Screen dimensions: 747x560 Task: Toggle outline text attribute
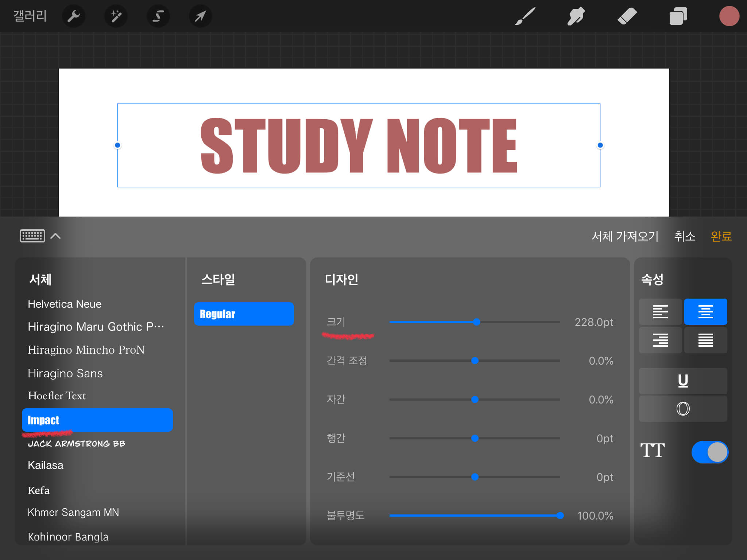point(683,409)
